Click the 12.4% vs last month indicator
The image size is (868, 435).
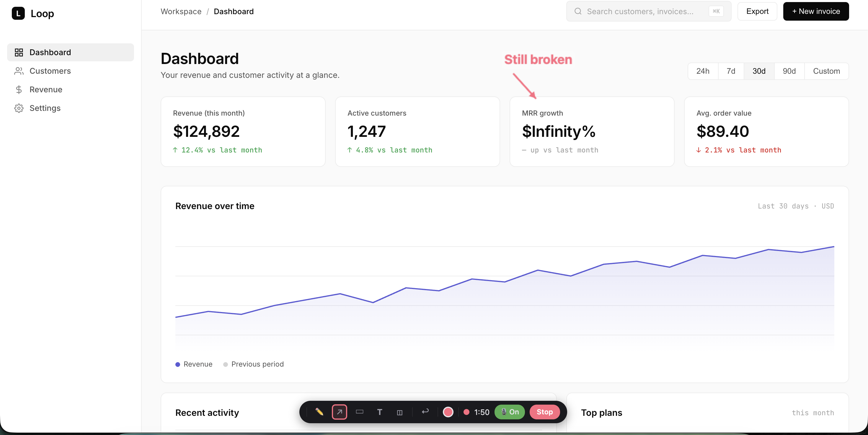[217, 150]
